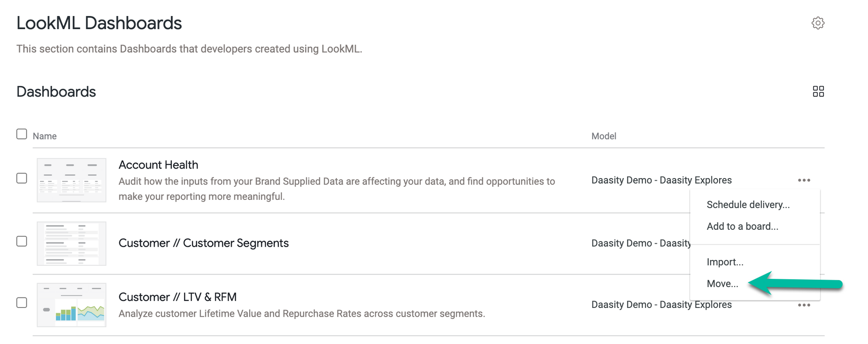Switch to grid view layout
868x344 pixels.
[x=818, y=91]
